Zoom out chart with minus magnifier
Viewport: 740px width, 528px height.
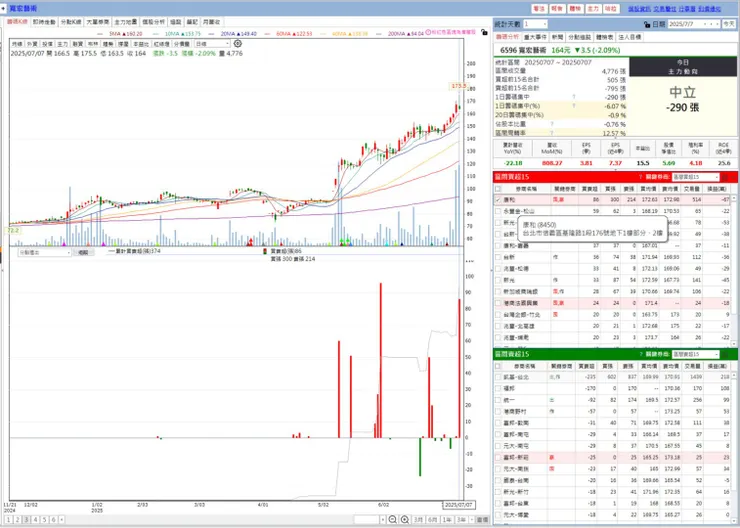click(x=392, y=520)
